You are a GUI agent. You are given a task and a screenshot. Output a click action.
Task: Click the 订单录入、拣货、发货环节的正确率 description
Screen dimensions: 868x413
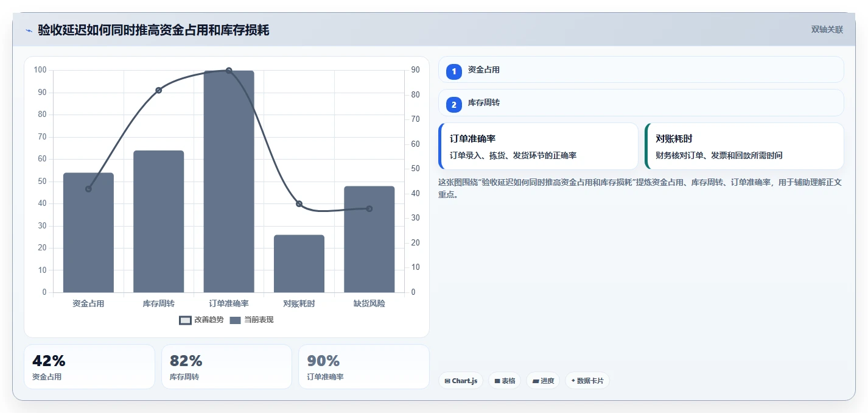[x=513, y=155]
